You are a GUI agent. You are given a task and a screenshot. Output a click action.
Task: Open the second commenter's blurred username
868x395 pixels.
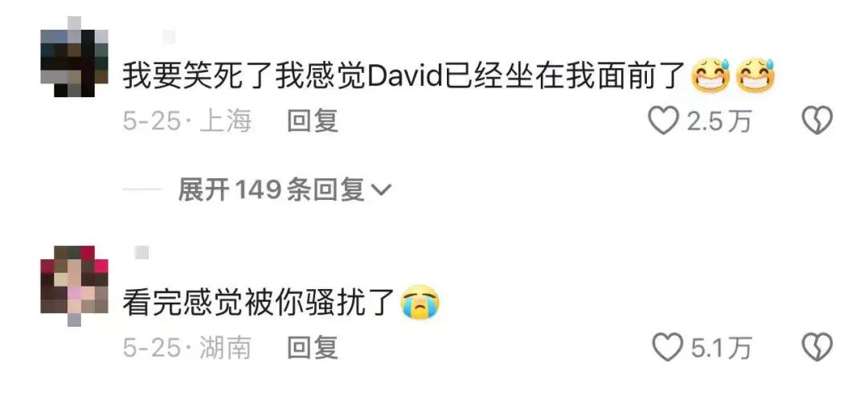point(142,253)
